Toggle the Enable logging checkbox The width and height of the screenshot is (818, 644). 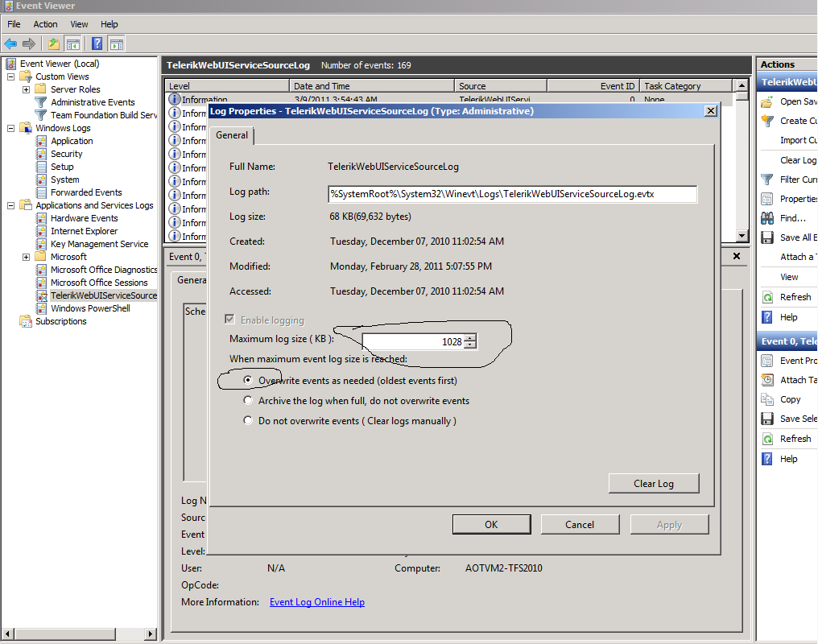[229, 319]
